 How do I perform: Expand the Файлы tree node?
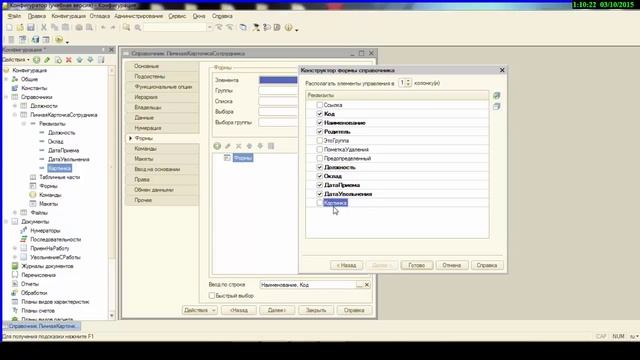(x=15, y=213)
